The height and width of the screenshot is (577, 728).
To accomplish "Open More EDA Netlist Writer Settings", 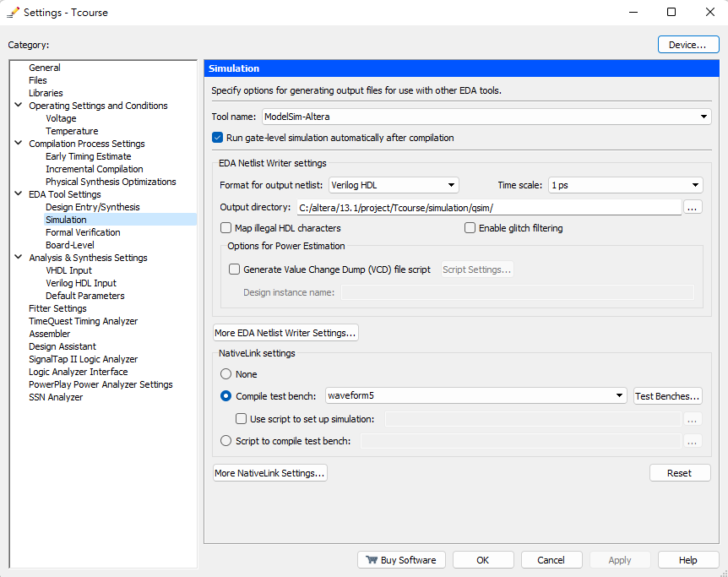I will click(x=285, y=333).
